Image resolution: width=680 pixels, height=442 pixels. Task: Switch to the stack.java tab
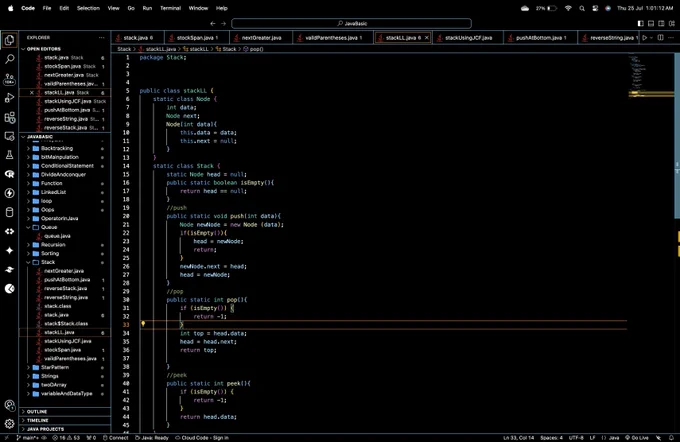[137, 38]
